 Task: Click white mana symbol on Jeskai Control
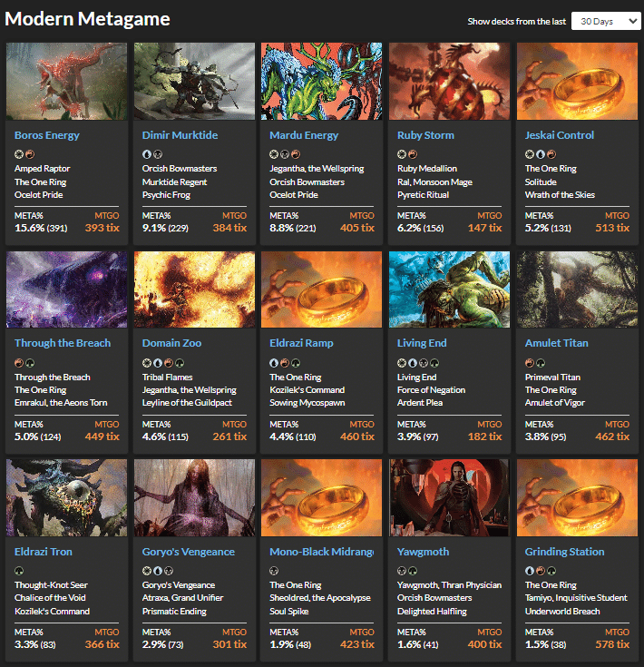[x=529, y=154]
